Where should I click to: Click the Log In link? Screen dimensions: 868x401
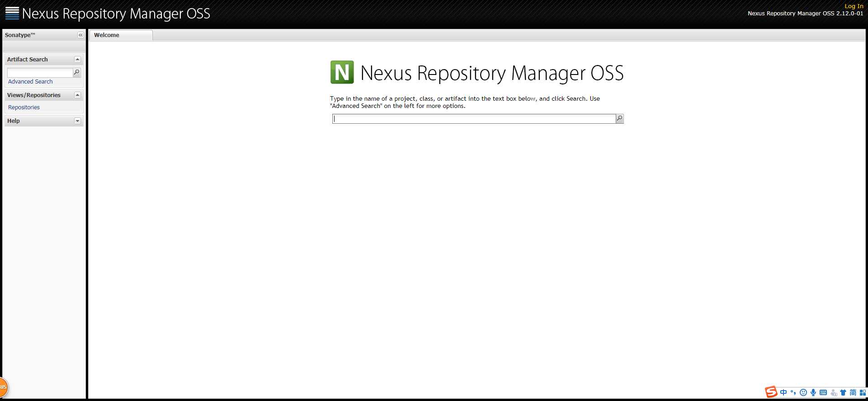854,6
